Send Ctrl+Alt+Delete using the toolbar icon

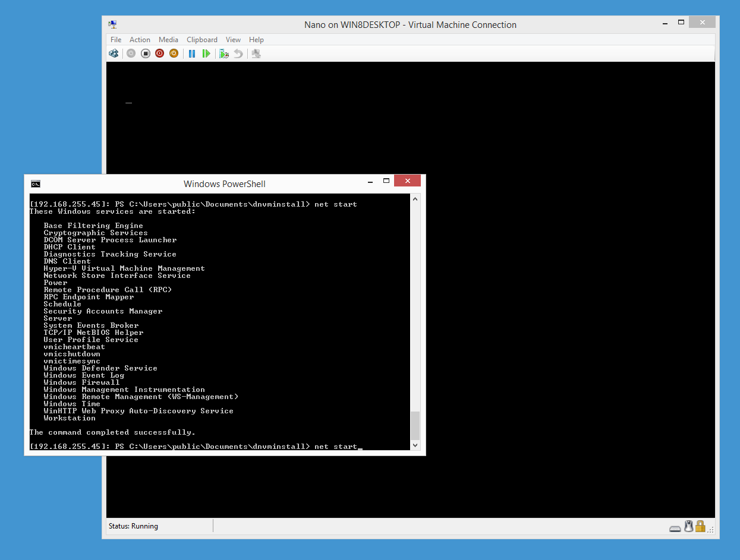114,53
